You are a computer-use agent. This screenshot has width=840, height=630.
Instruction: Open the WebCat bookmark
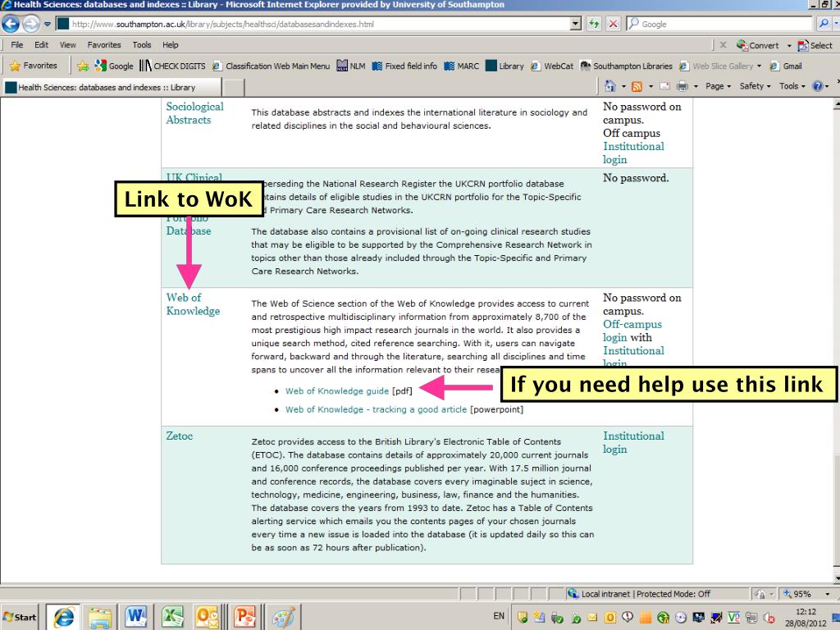552,66
